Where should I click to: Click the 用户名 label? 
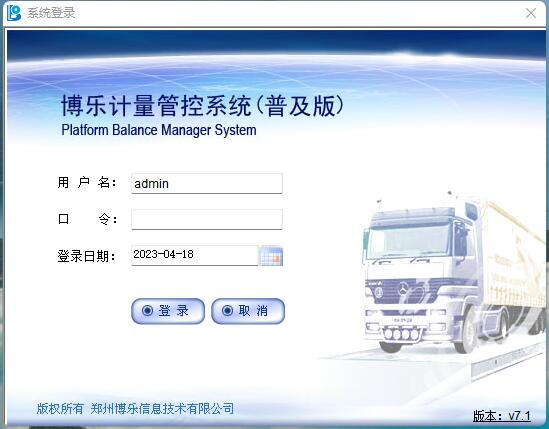pos(87,182)
